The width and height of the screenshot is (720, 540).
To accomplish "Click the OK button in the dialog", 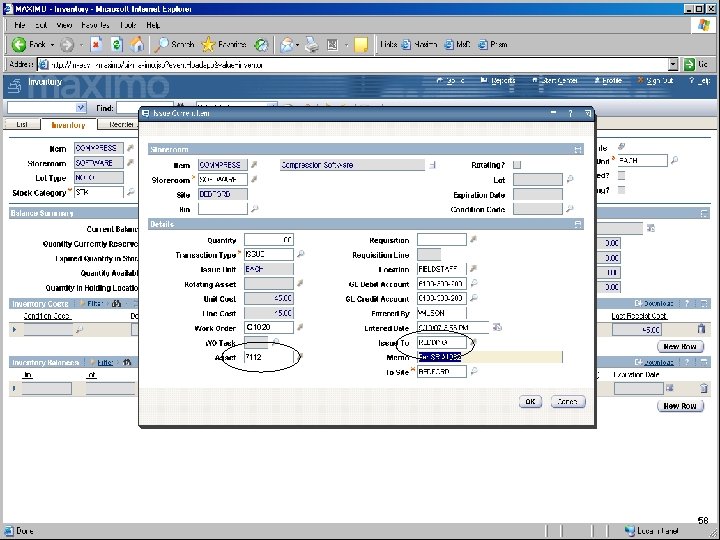I will tap(530, 401).
